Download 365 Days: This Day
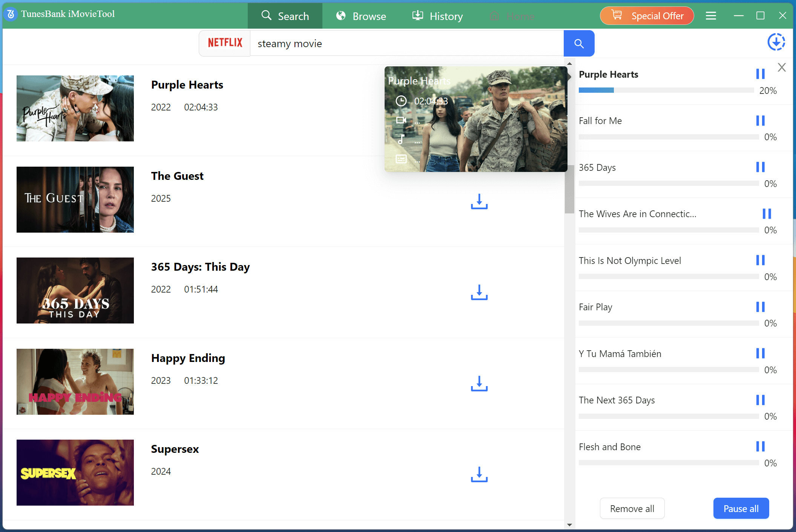 coord(479,292)
